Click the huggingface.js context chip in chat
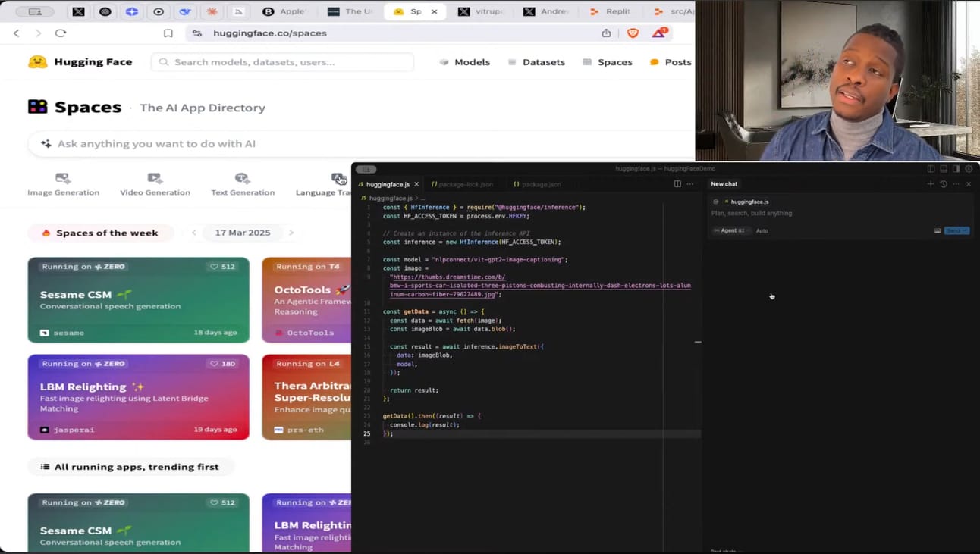This screenshot has height=554, width=980. tap(746, 202)
